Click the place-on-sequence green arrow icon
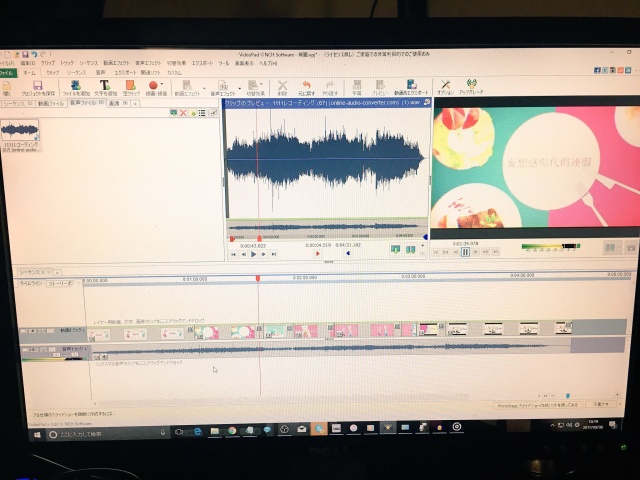Screen dimensions: 640x480 click(x=395, y=249)
